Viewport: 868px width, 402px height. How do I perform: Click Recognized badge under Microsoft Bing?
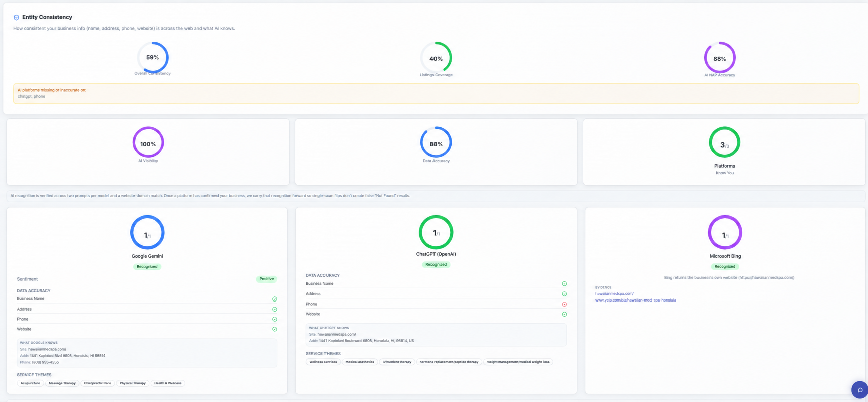coord(725,267)
